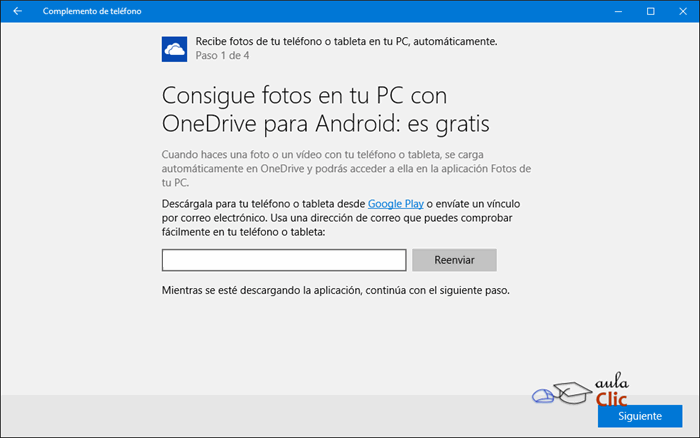Go to next step with Siguiente
The image size is (700, 438).
(x=639, y=416)
